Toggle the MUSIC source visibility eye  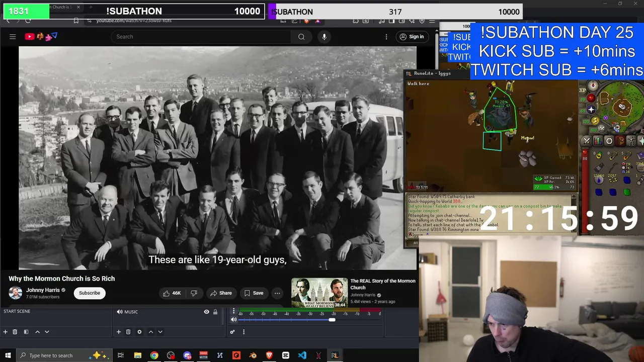206,312
